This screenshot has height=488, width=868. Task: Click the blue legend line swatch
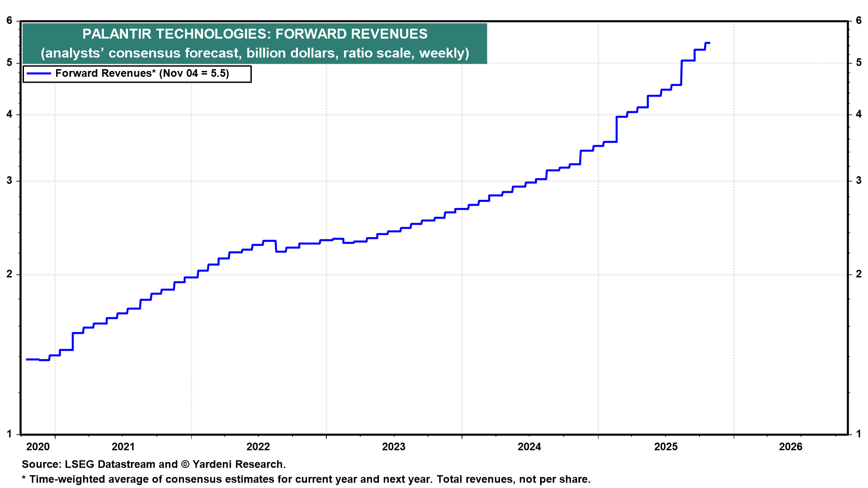click(39, 74)
